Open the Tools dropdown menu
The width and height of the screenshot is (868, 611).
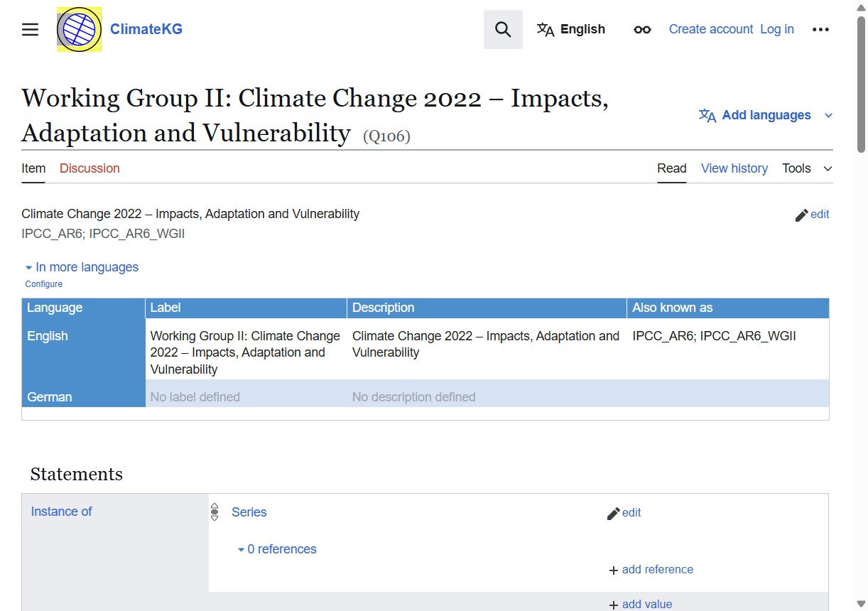[x=807, y=168]
